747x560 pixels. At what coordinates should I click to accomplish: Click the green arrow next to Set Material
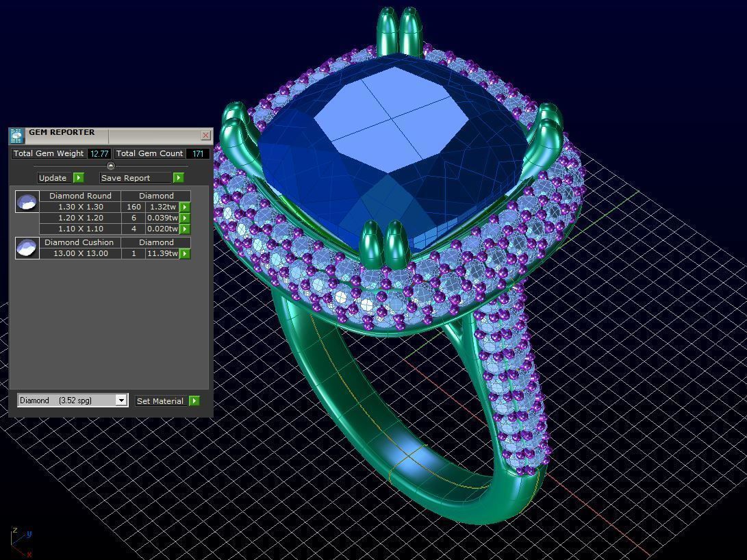tap(194, 401)
